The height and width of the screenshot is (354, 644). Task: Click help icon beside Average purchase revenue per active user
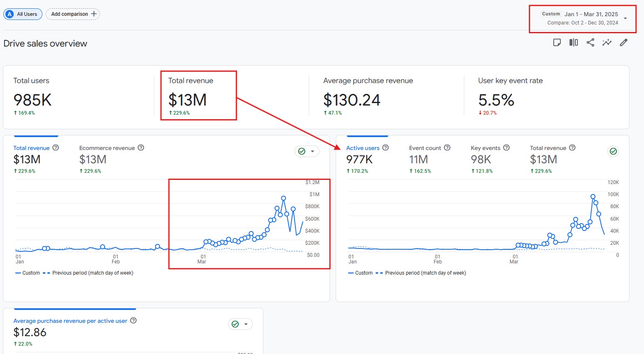tap(134, 320)
